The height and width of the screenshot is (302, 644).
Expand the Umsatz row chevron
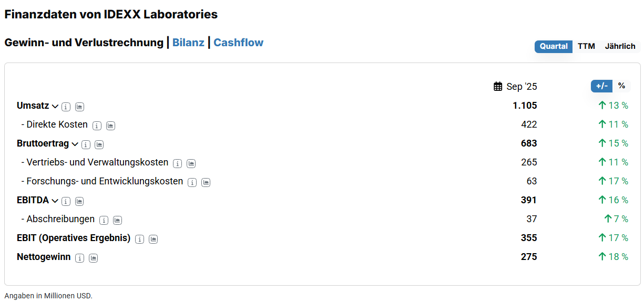tap(55, 106)
